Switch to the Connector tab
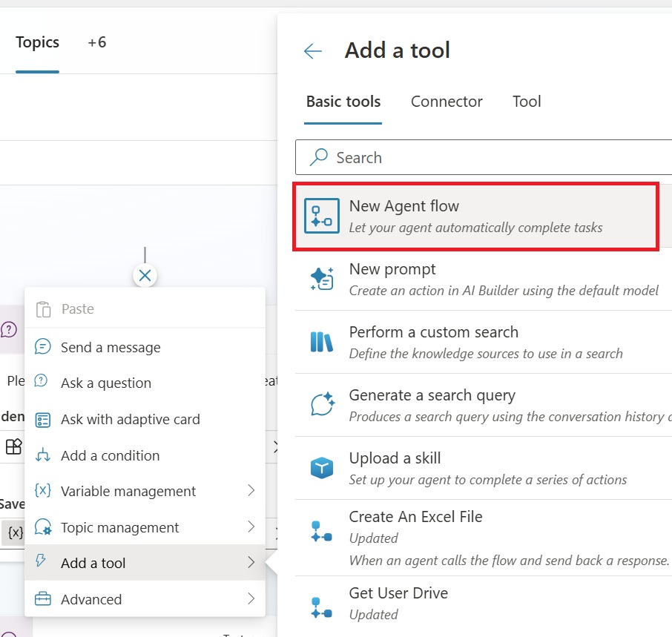Screen dimensions: 672x637 click(x=447, y=102)
